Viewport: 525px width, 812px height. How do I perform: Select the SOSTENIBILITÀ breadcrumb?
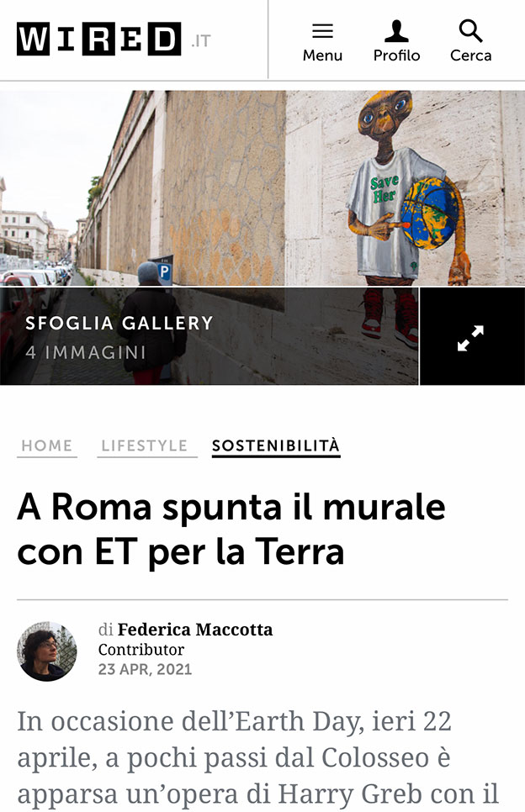point(276,446)
